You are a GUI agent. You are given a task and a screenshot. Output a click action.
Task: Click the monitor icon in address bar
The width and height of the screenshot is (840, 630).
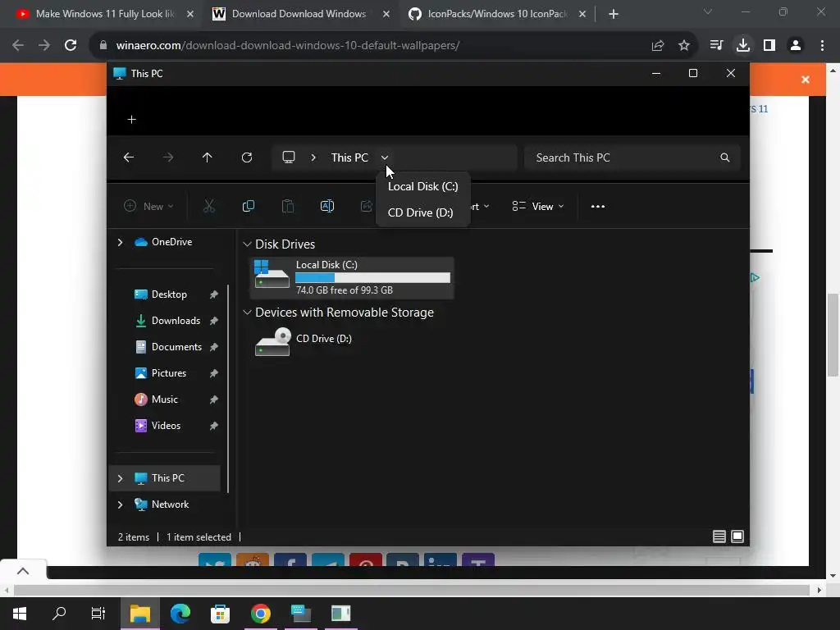click(x=289, y=157)
